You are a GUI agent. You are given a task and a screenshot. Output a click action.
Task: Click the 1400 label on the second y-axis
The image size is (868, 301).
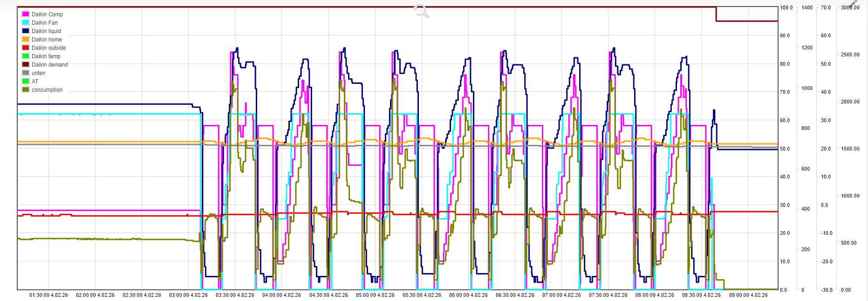[x=807, y=7]
